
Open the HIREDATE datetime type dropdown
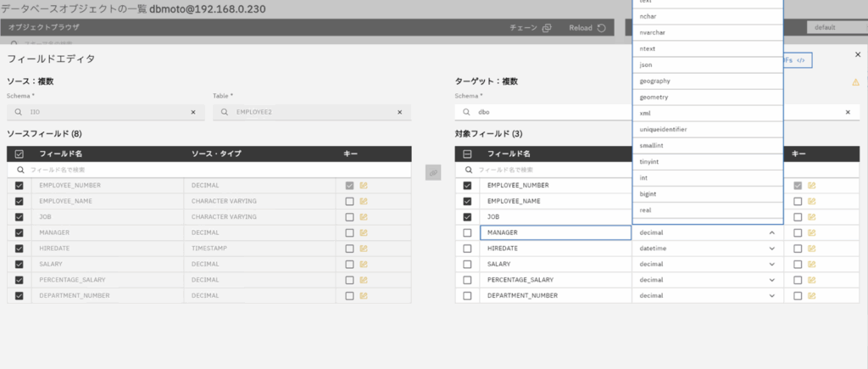pos(771,249)
